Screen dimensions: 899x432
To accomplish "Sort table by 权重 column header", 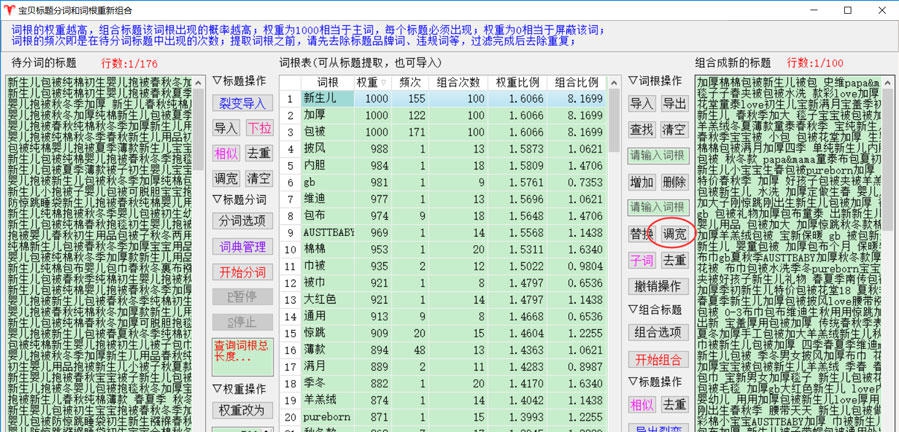I will [371, 82].
